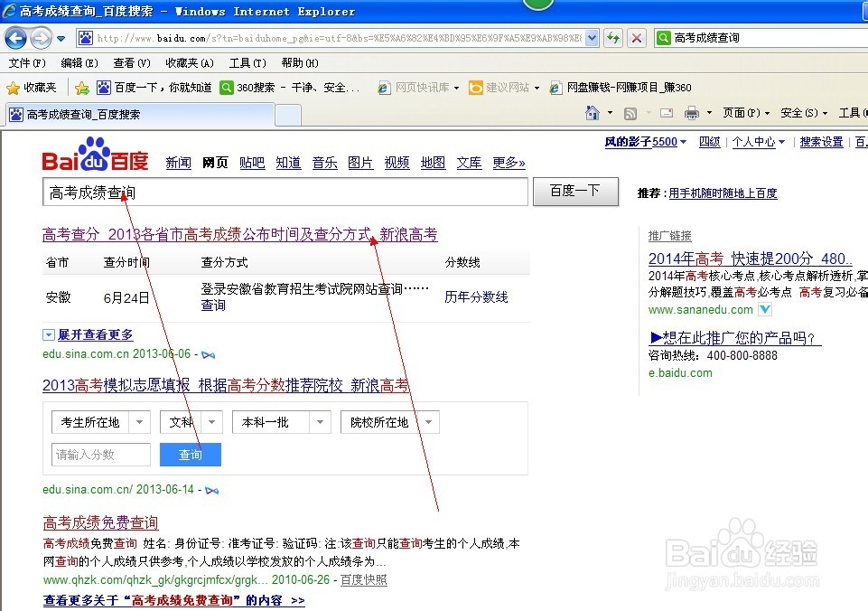Go to Baidu 视频 section
Image resolution: width=868 pixels, height=611 pixels.
point(397,163)
